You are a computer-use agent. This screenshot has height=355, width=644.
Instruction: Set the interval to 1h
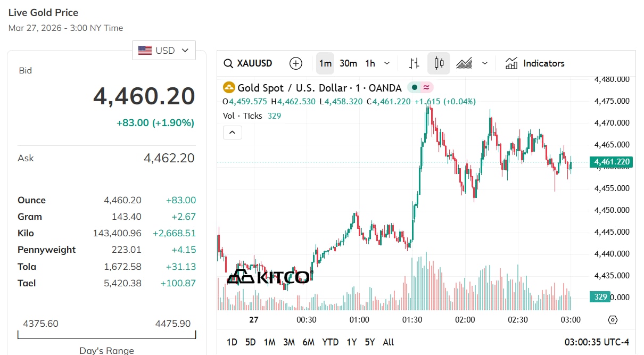[370, 63]
